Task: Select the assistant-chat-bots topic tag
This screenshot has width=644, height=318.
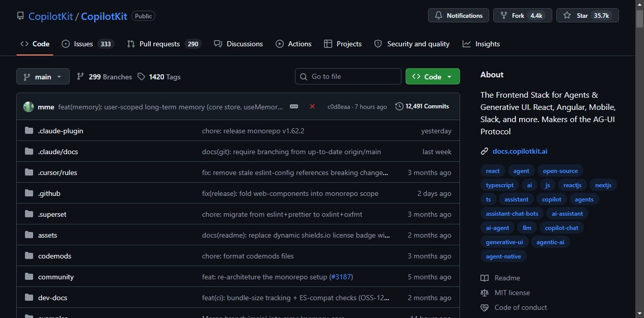Action: point(512,214)
